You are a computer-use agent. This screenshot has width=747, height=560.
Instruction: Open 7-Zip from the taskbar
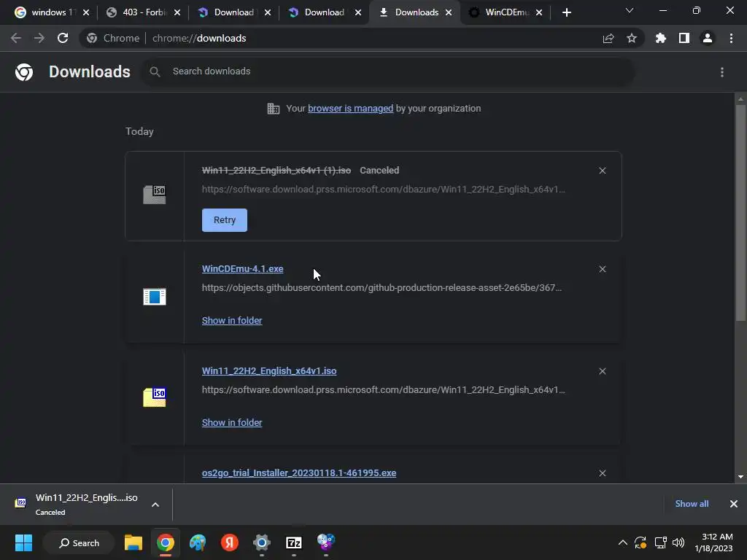point(294,542)
